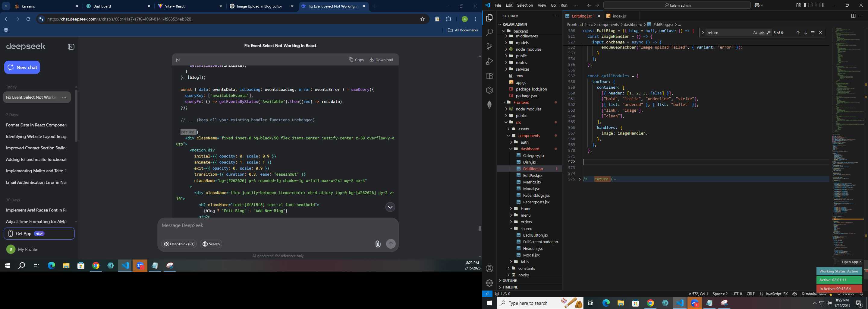868x309 pixels.
Task: Open Chrome extensions menu
Action: 448,19
